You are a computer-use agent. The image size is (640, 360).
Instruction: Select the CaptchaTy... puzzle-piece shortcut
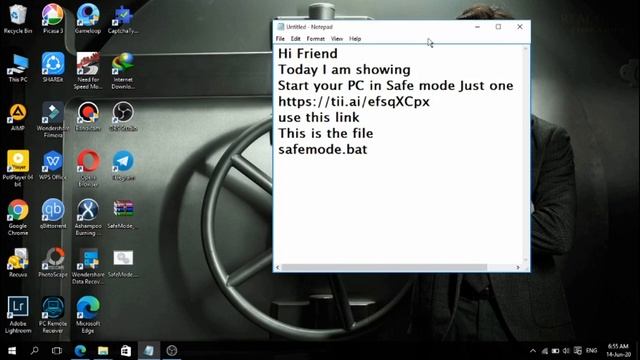(x=123, y=19)
